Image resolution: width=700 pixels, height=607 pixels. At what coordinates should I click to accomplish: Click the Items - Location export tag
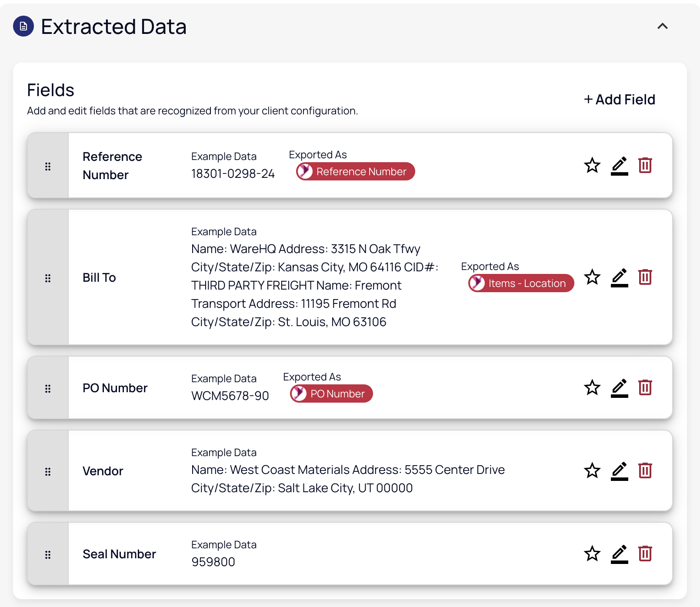point(521,283)
